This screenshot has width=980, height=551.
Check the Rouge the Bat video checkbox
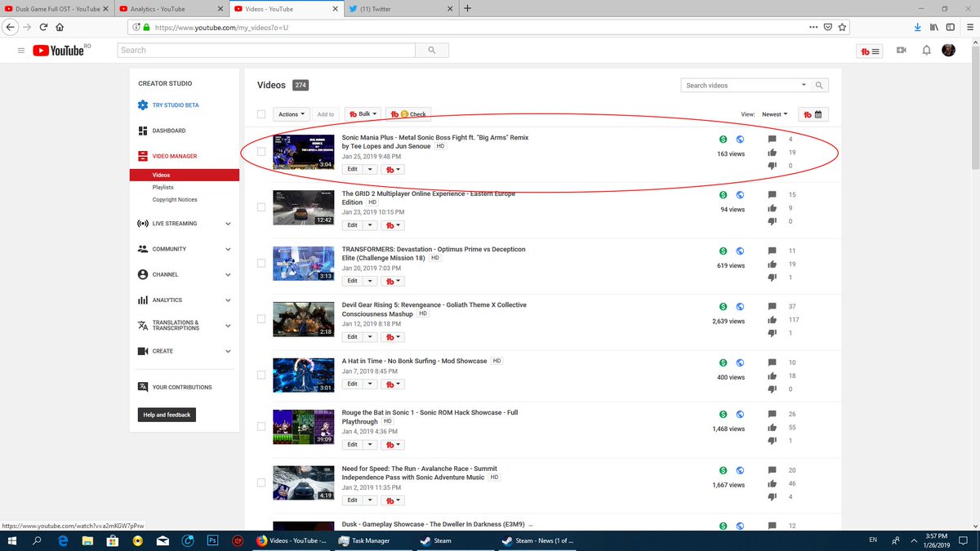pyautogui.click(x=261, y=426)
